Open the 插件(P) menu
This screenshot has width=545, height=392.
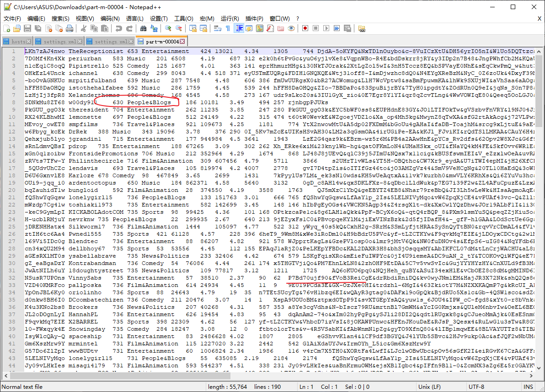tap(254, 18)
